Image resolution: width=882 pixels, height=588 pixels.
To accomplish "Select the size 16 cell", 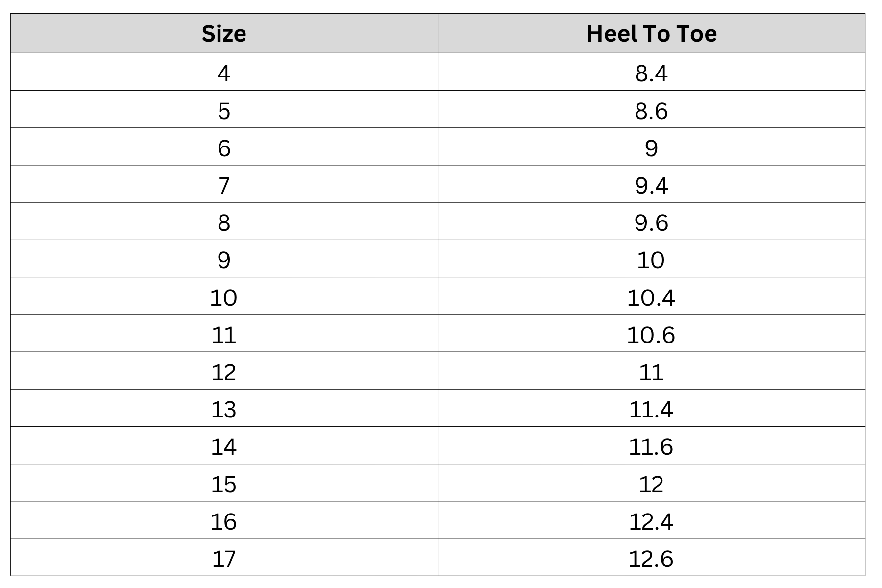I will click(224, 520).
